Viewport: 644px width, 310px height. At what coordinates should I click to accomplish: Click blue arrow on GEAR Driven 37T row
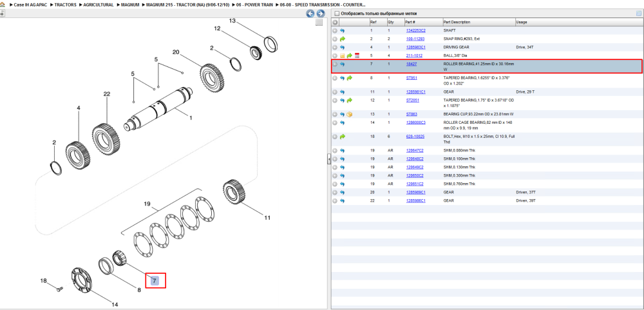click(342, 192)
